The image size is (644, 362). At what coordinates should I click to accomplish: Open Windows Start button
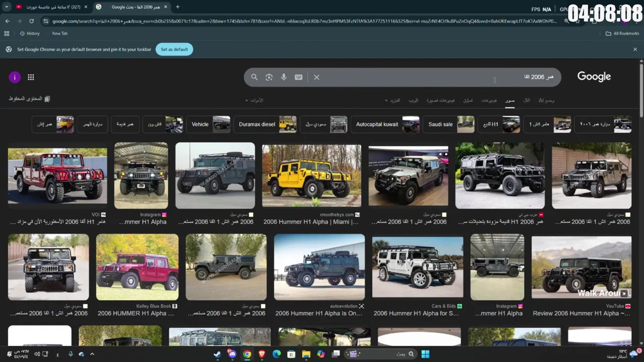425,354
